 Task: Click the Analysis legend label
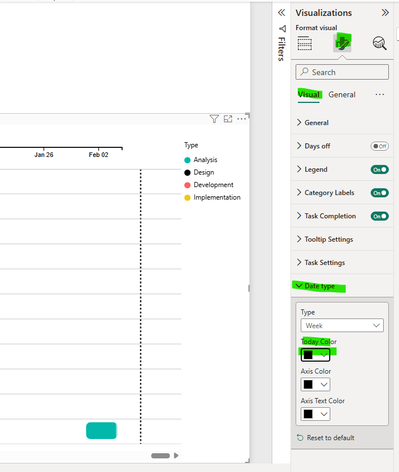205,160
